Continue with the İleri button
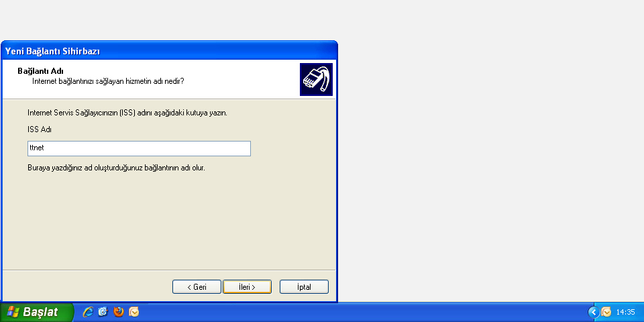 click(x=247, y=286)
